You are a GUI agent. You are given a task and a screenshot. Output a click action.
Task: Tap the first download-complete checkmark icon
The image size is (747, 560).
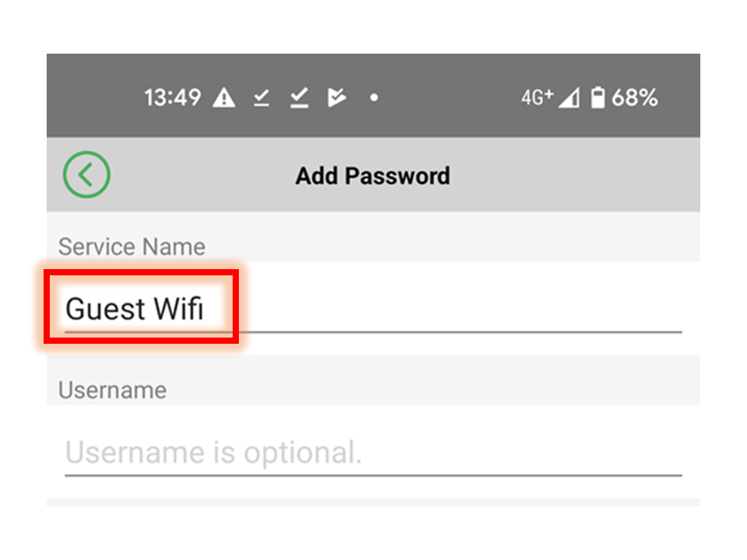261,98
